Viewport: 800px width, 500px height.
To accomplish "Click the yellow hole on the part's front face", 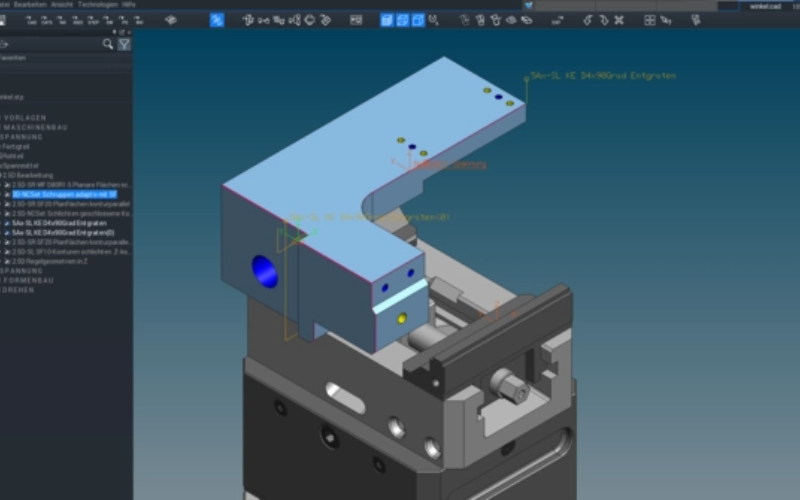I will [x=402, y=318].
